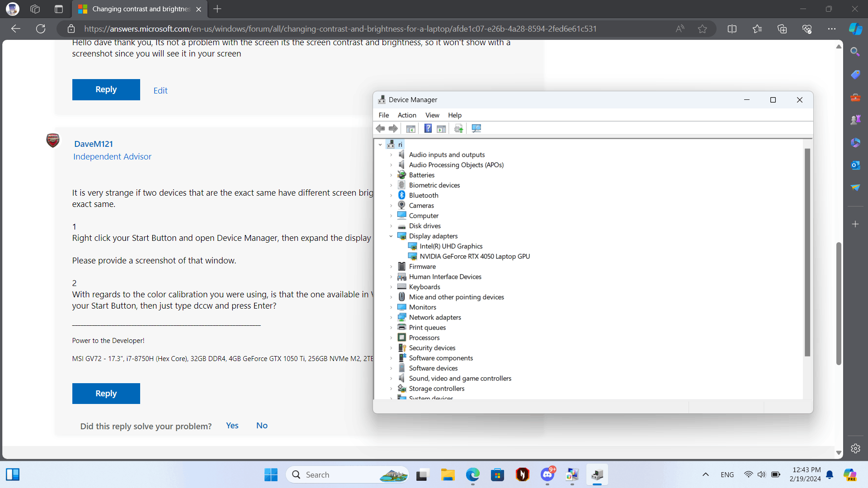868x488 pixels.
Task: Open the Action menu
Action: point(406,115)
